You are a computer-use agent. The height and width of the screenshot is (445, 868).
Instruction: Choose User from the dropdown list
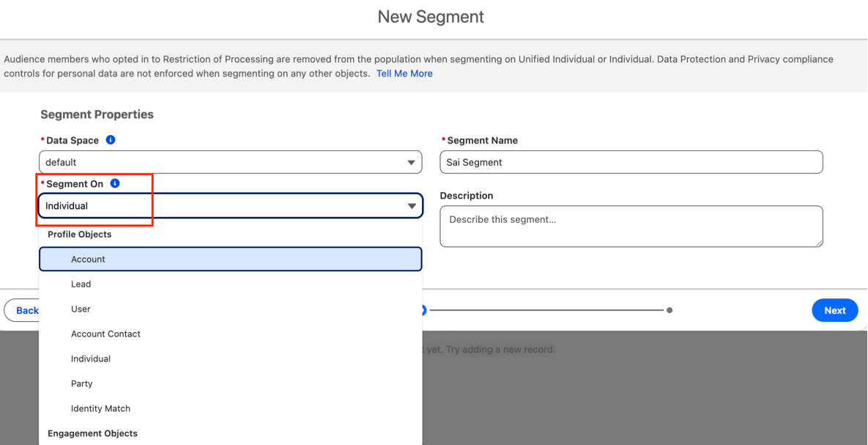(81, 309)
